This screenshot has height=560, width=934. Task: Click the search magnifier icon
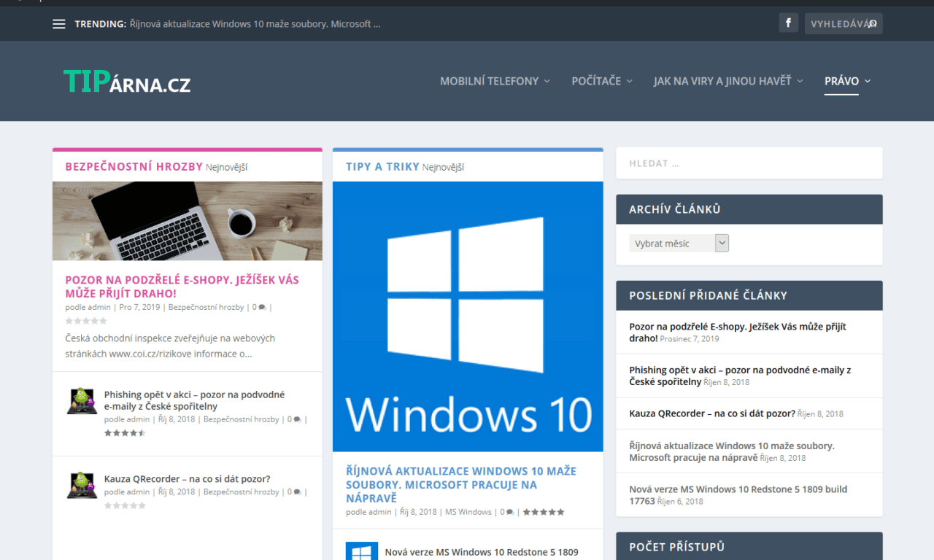tap(872, 24)
